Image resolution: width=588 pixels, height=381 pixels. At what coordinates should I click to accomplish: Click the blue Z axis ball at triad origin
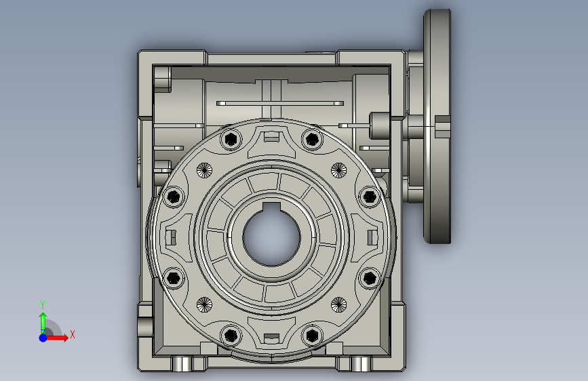tap(43, 338)
